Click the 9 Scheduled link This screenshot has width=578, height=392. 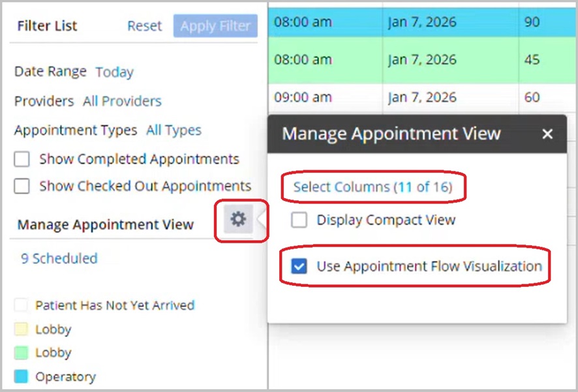point(59,258)
